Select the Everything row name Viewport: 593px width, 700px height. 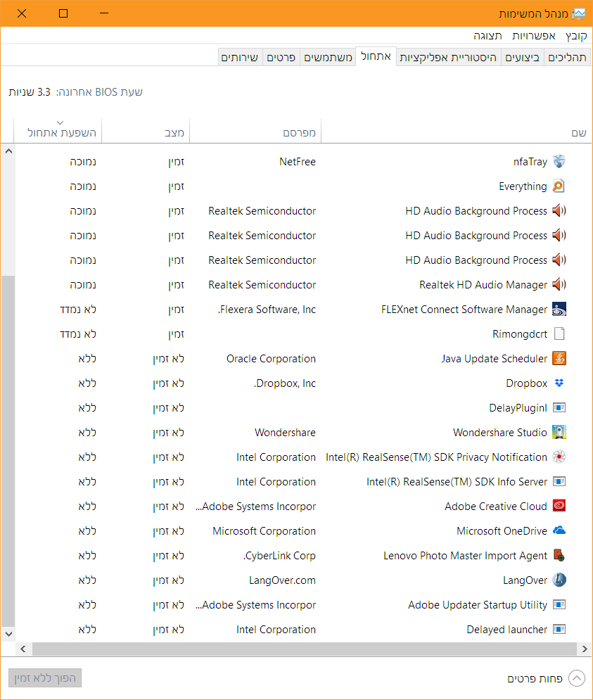point(523,186)
